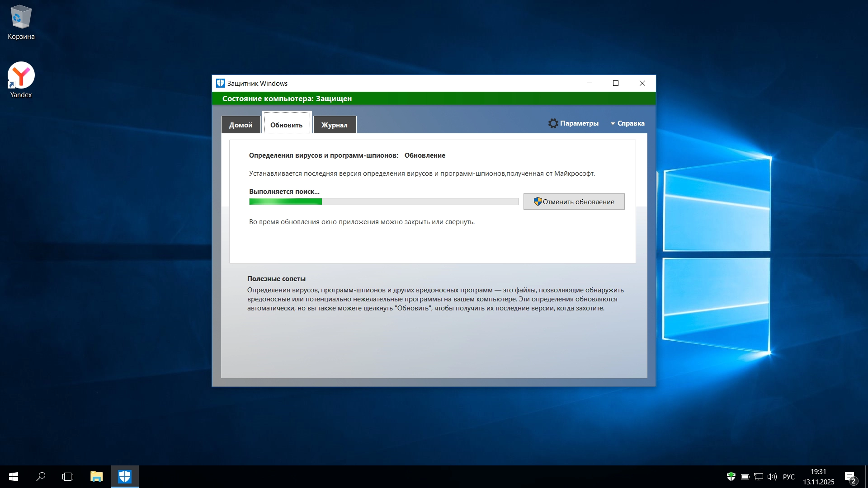Open the Yandex browser desktop shortcut
Screen dimensions: 868x488
click(x=21, y=75)
